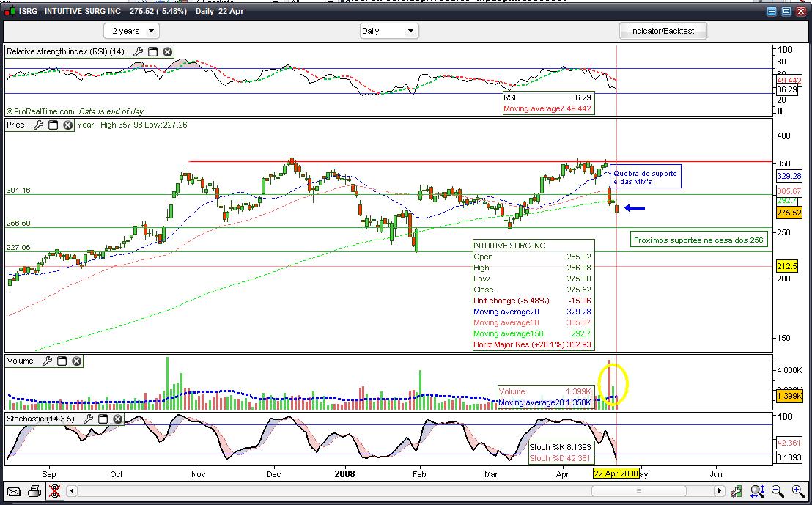Screen dimensions: 812x505
Task: Click the blue 329.28 price axis badge
Action: click(x=789, y=176)
